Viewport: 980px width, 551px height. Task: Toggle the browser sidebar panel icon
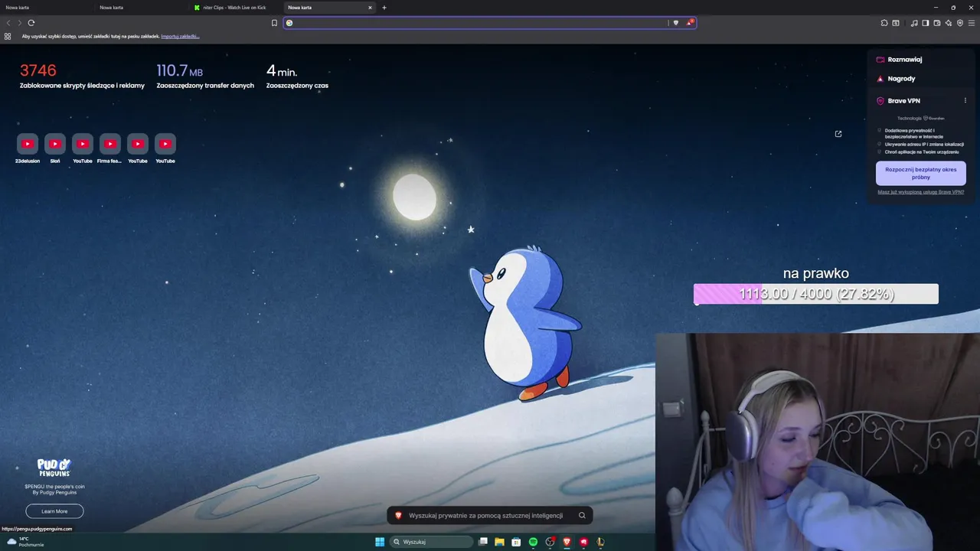coord(926,23)
